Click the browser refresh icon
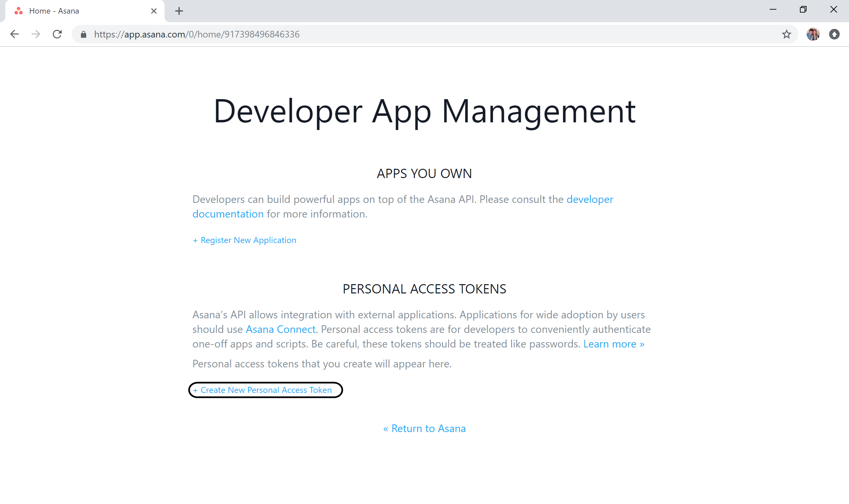849x504 pixels. coord(57,34)
